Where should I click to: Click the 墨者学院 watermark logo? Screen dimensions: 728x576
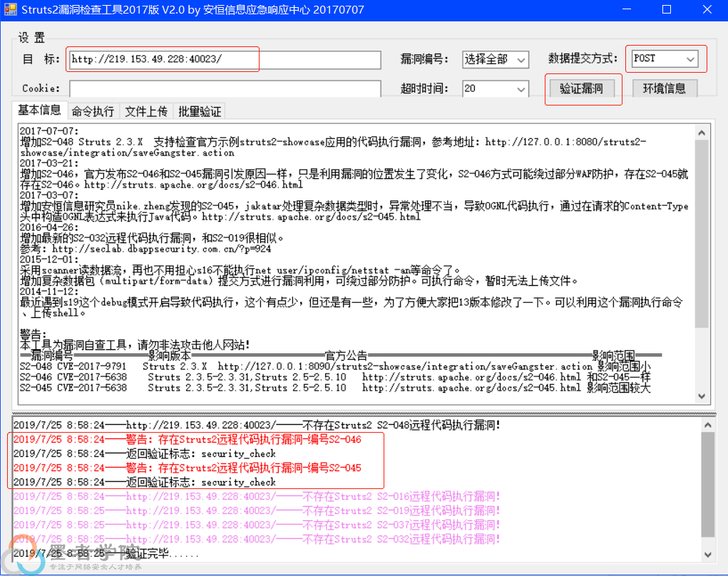point(25,558)
